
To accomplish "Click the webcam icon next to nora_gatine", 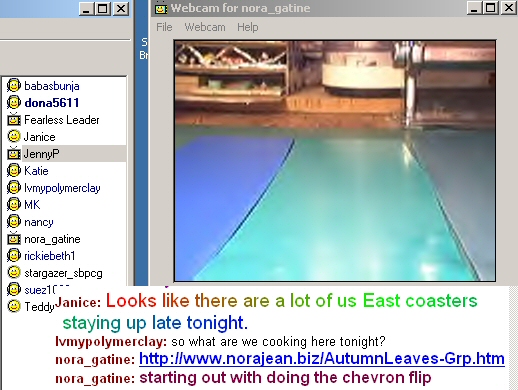I will tap(14, 239).
